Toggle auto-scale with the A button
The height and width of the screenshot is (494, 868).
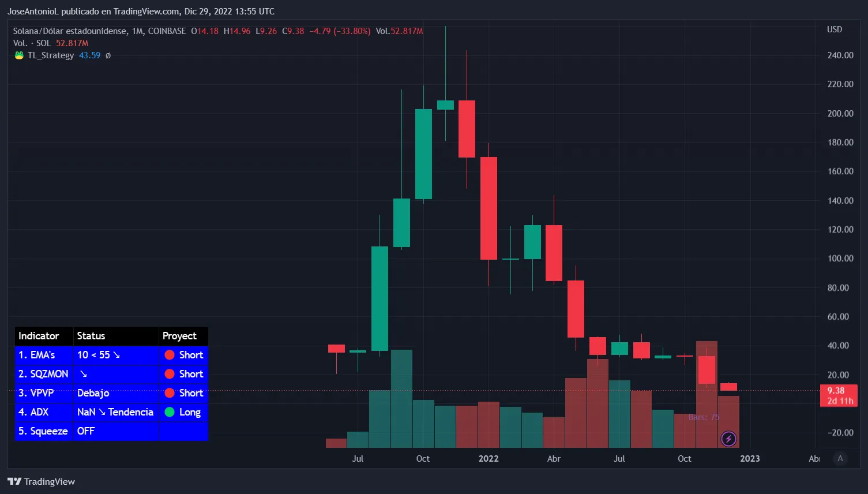840,458
